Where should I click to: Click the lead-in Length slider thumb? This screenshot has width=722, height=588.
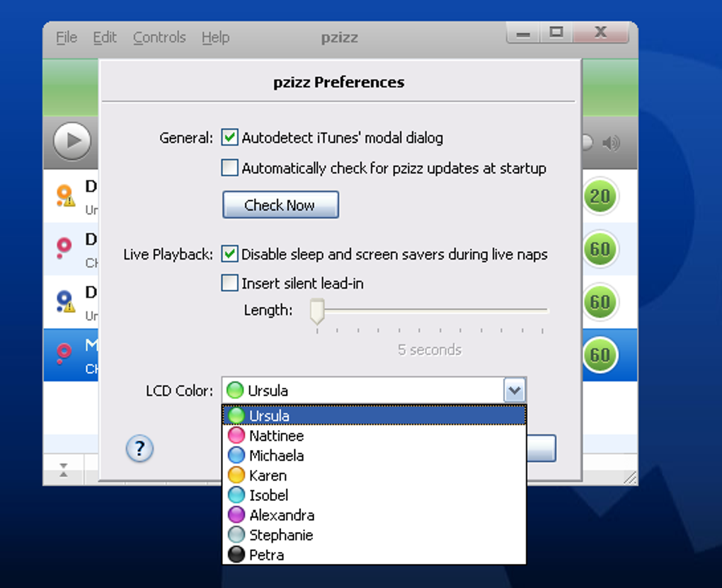[317, 311]
